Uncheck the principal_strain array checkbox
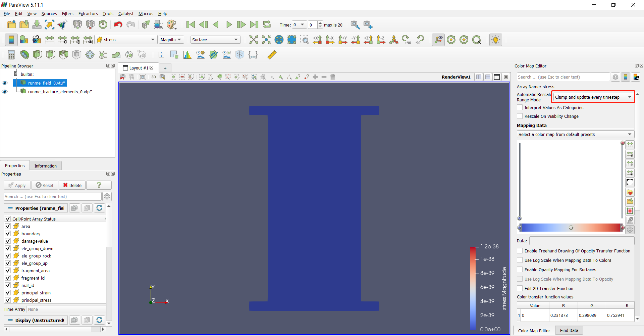 click(x=8, y=293)
